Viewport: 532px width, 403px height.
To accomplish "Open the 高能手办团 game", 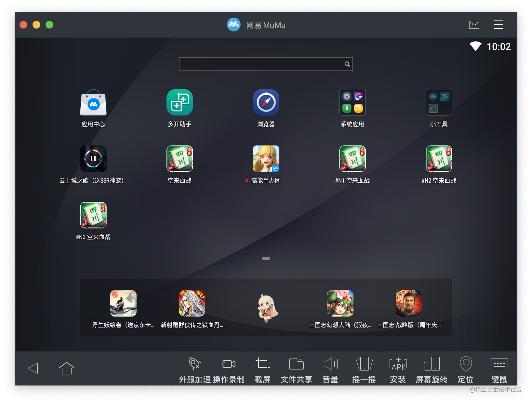I will tap(266, 159).
